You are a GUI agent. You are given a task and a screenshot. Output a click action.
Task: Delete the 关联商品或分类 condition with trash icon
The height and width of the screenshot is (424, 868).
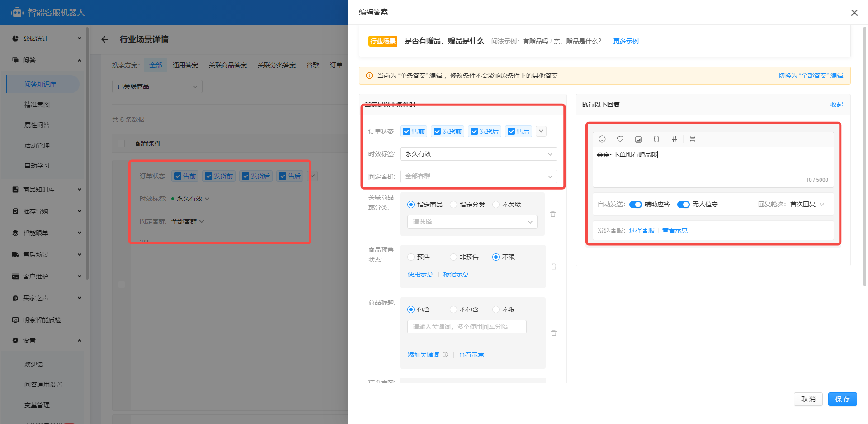[x=553, y=214]
